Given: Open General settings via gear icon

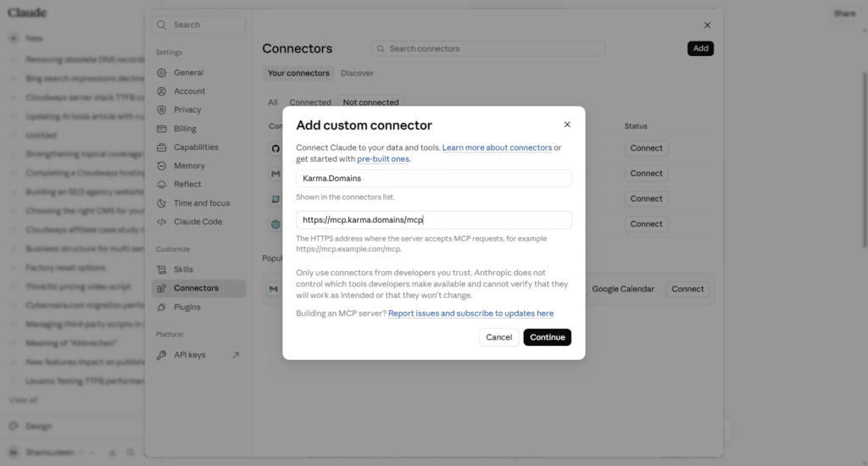Looking at the screenshot, I should [162, 73].
